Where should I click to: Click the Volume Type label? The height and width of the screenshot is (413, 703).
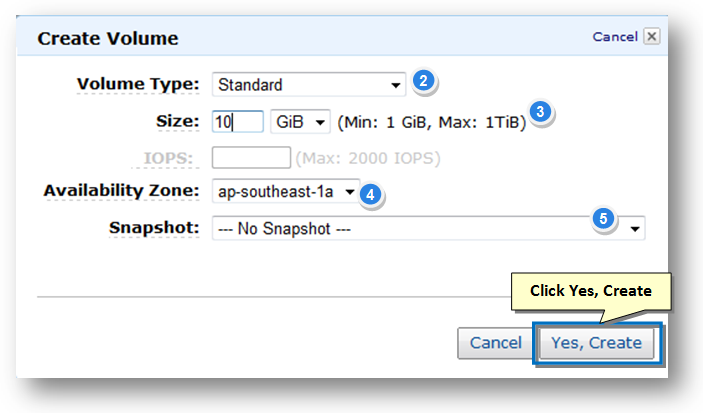[x=138, y=84]
